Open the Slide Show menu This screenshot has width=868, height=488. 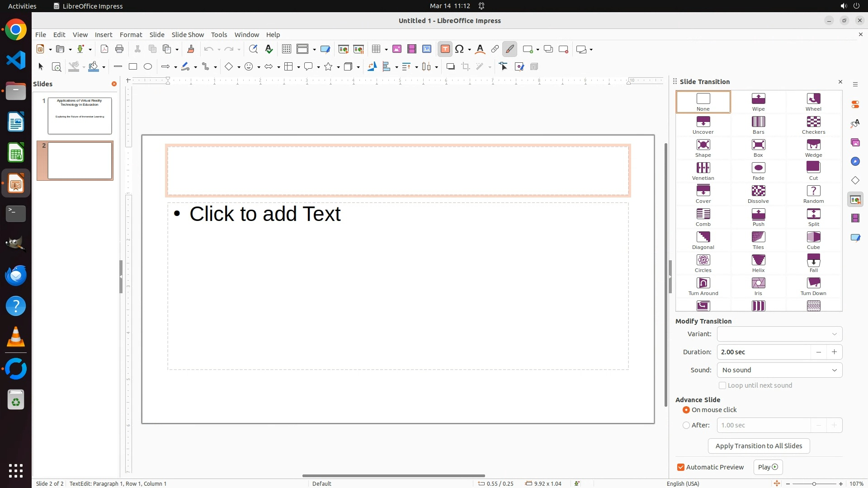(x=188, y=35)
